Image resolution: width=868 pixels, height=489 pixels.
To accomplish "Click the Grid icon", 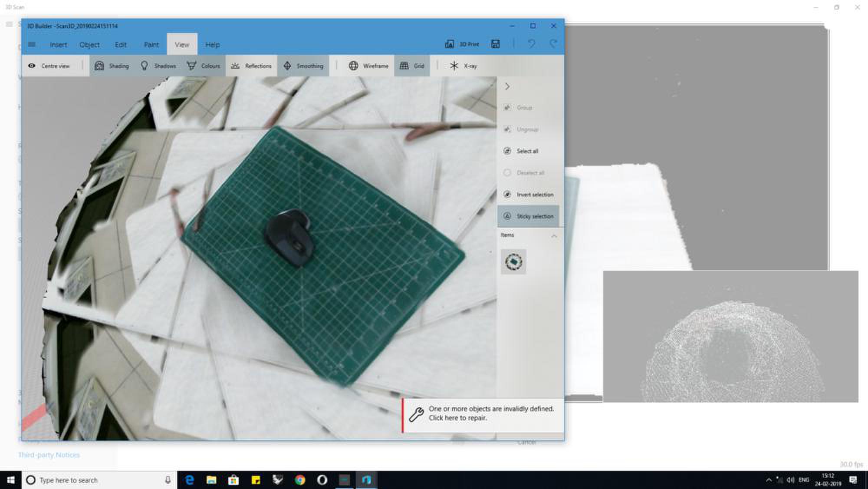I will coord(404,66).
